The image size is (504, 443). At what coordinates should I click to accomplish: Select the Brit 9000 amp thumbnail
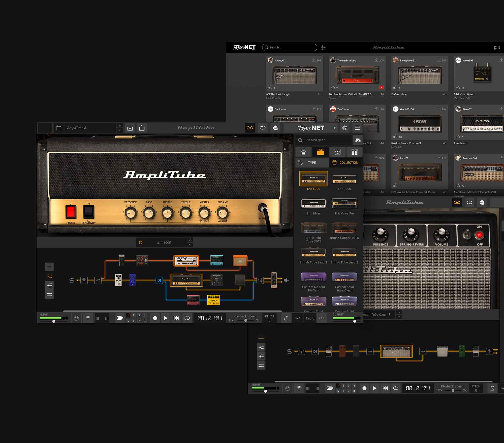(x=344, y=179)
